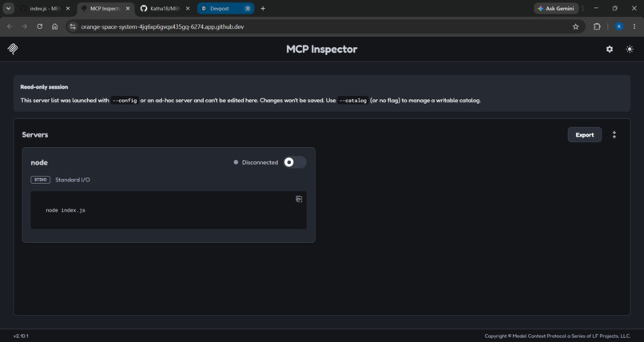644x342 pixels.
Task: Open the settings gear in the header
Action: 610,49
